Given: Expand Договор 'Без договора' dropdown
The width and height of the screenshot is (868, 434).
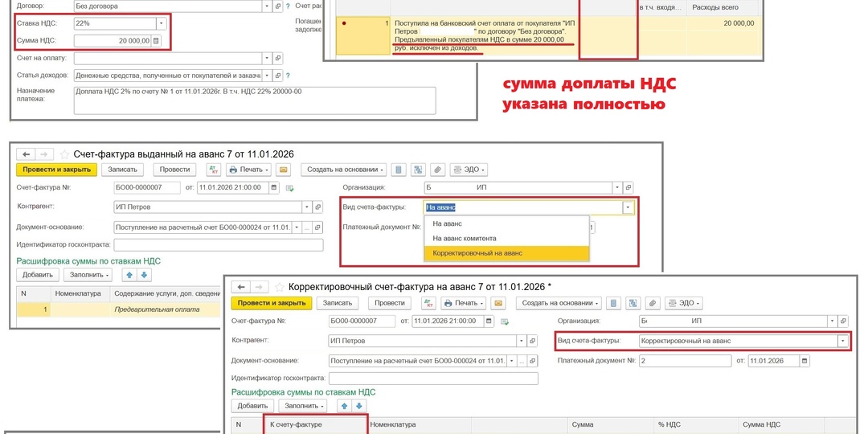Looking at the screenshot, I should [268, 6].
